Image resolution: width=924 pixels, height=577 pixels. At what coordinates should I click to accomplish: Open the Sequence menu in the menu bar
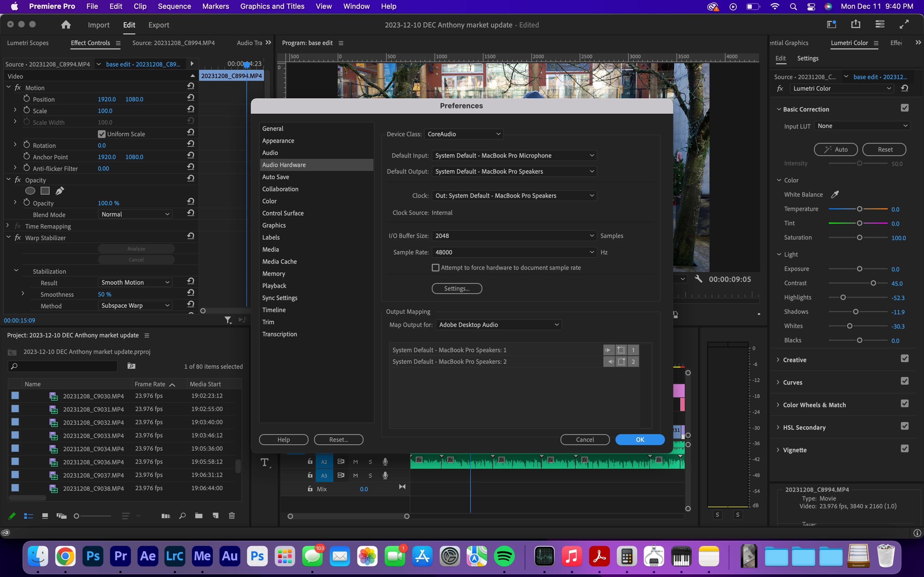pyautogui.click(x=174, y=6)
